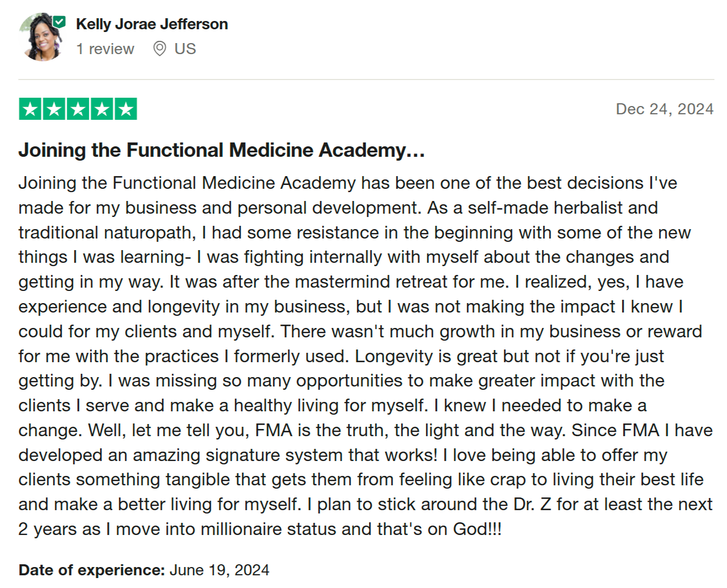Click the fourth green rating star
This screenshot has width=727, height=588.
(x=102, y=109)
